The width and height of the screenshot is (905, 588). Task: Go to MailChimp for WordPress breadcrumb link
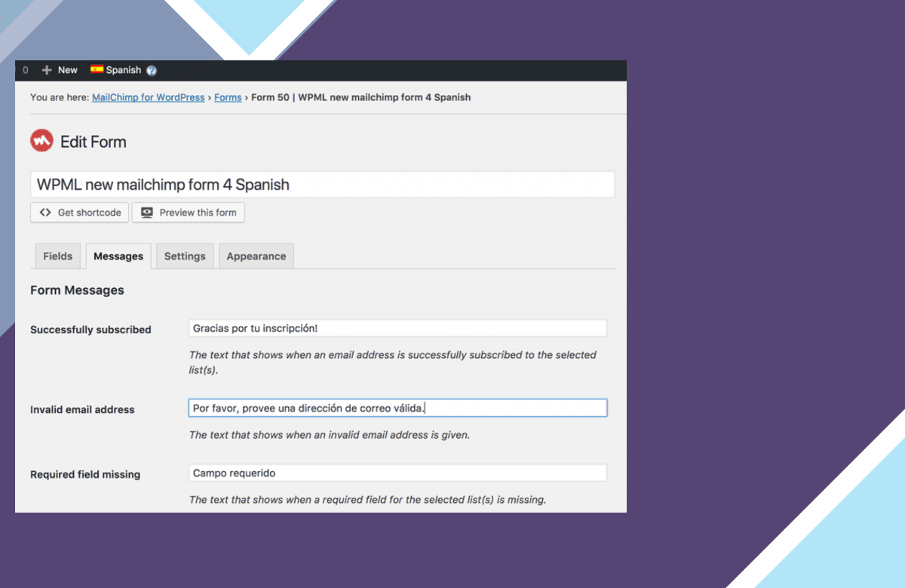(x=149, y=97)
